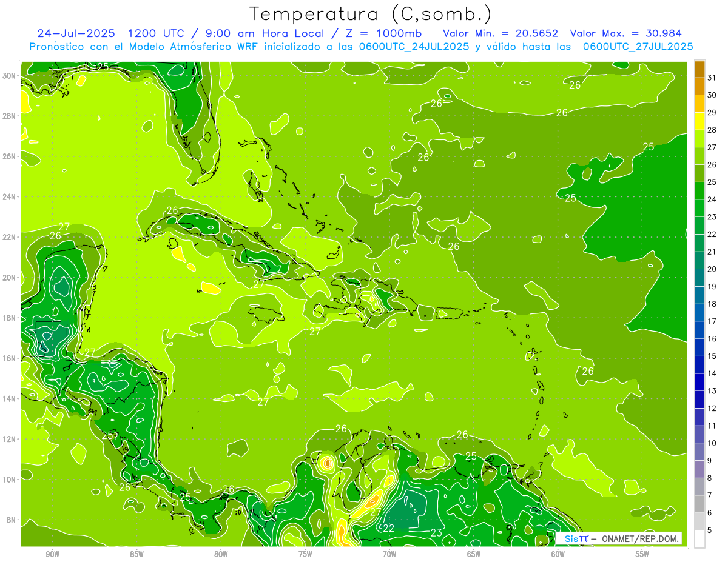Click the gold legend swatch between 29 and 30
This screenshot has width=728, height=562.
click(699, 104)
